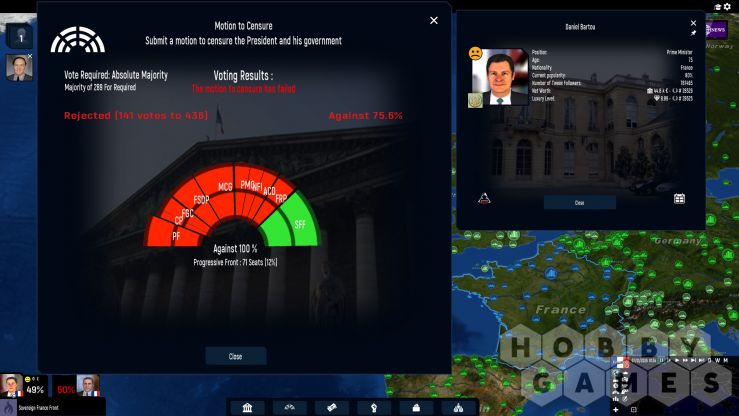Click the opponent portrait showing 50%
The height and width of the screenshot is (416, 739).
[88, 386]
